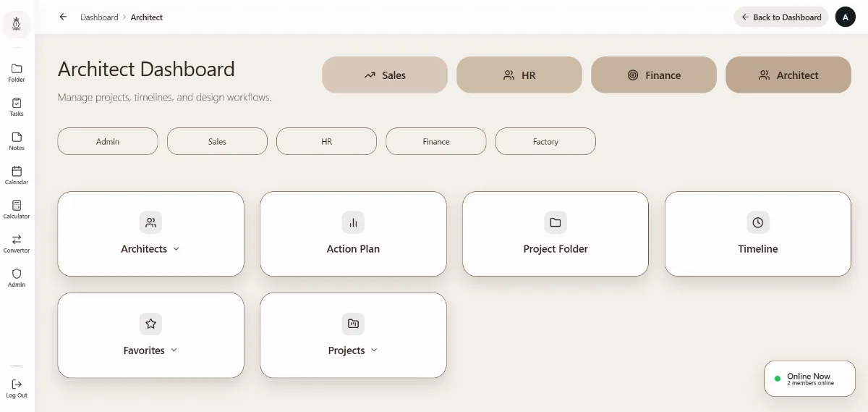Open the Calendar icon in the sidebar

click(17, 172)
